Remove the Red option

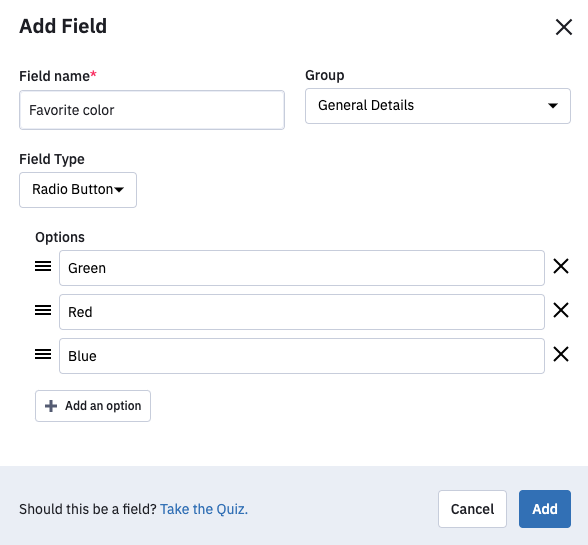561,310
